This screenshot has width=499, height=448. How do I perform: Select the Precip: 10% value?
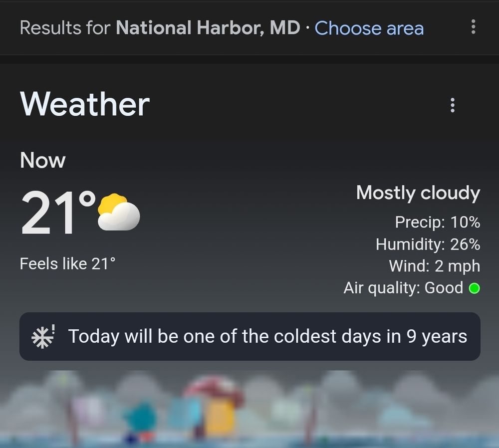pyautogui.click(x=439, y=223)
